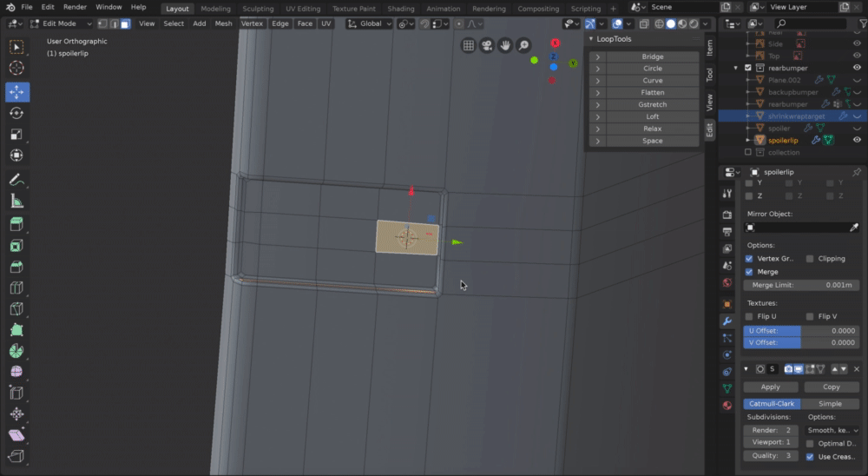
Task: Switch to face select mode
Action: (x=125, y=23)
